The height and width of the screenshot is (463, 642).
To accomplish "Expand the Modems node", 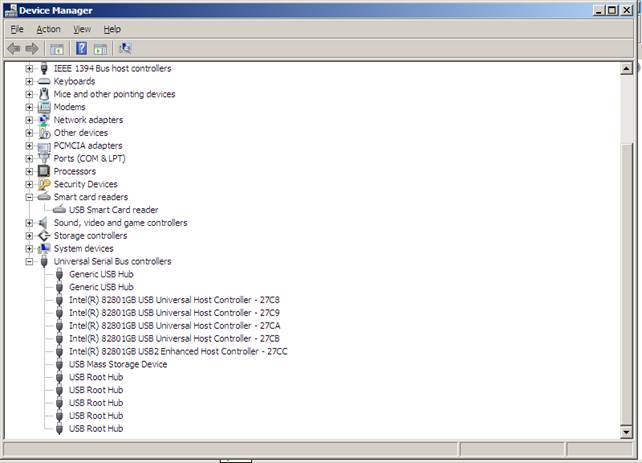I will pos(29,107).
